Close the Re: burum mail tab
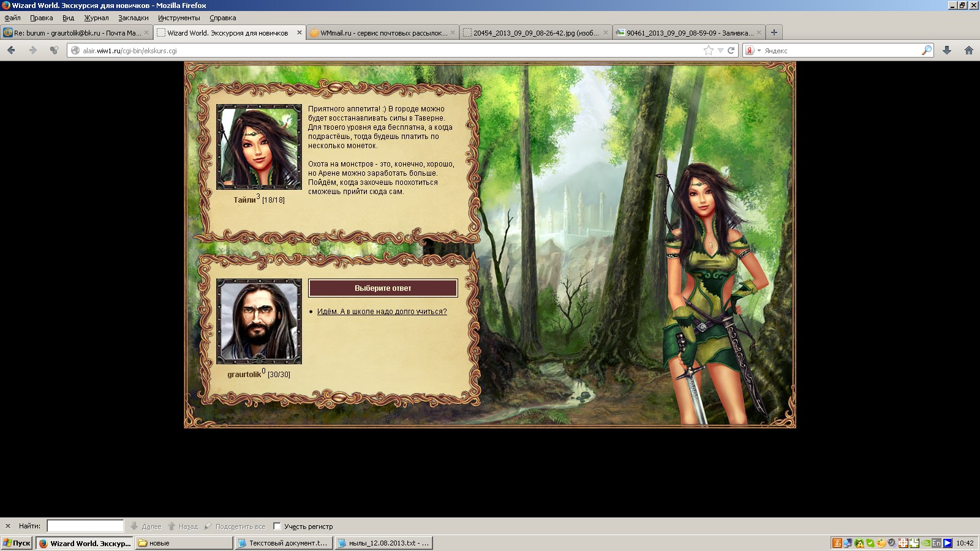980x551 pixels. click(146, 33)
